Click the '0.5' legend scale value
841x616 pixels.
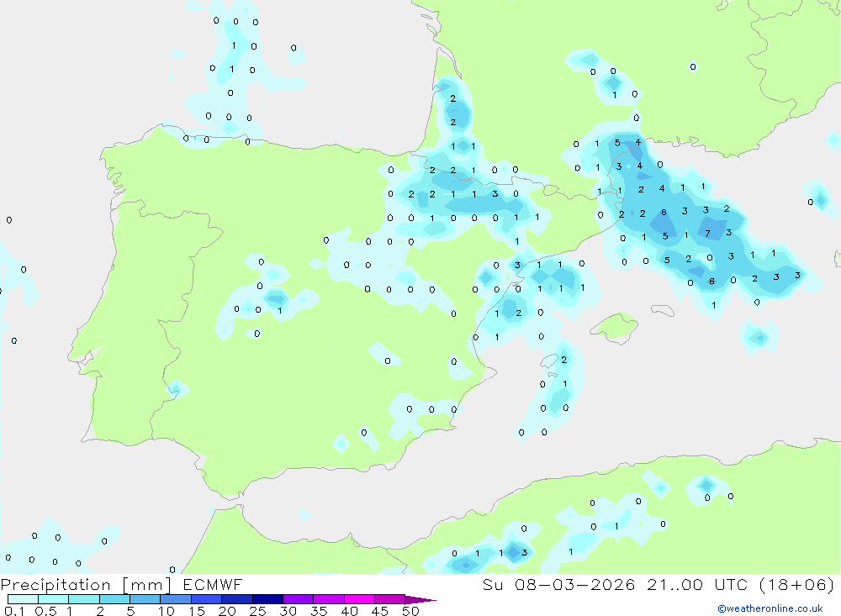pyautogui.click(x=45, y=611)
